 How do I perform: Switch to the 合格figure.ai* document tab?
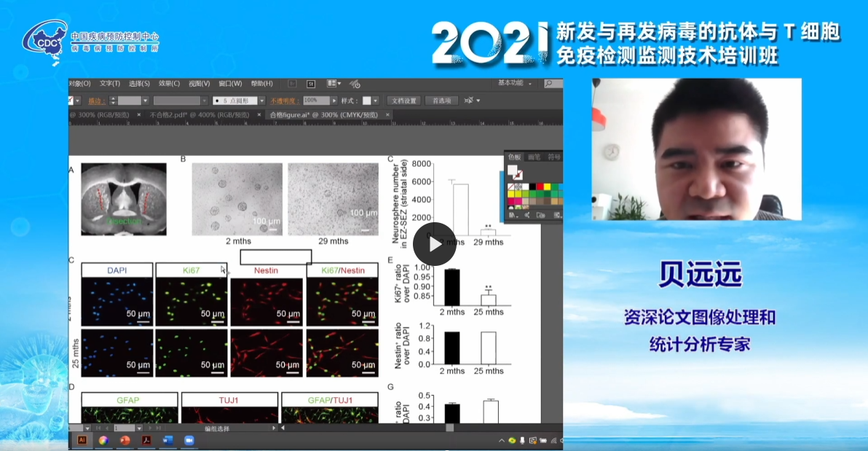point(324,114)
